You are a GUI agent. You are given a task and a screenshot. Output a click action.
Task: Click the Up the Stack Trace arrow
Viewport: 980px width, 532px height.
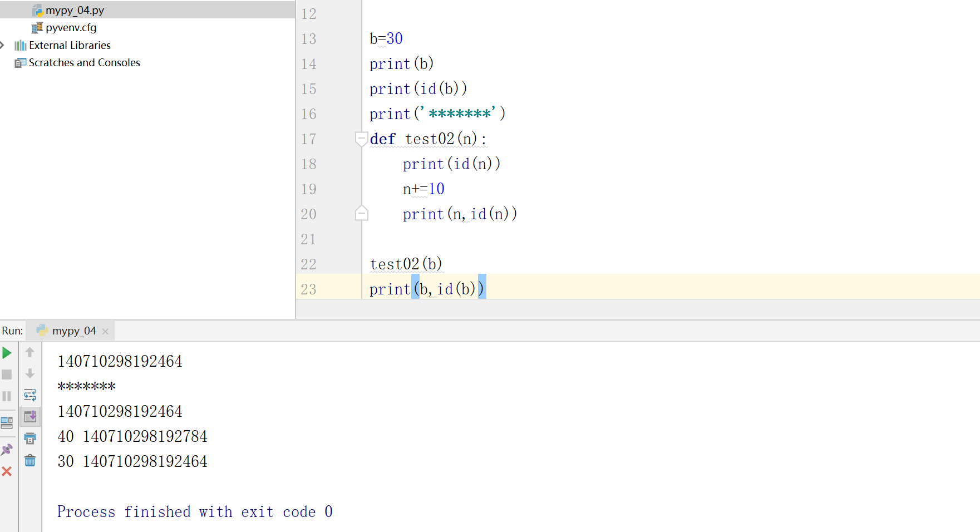(30, 352)
